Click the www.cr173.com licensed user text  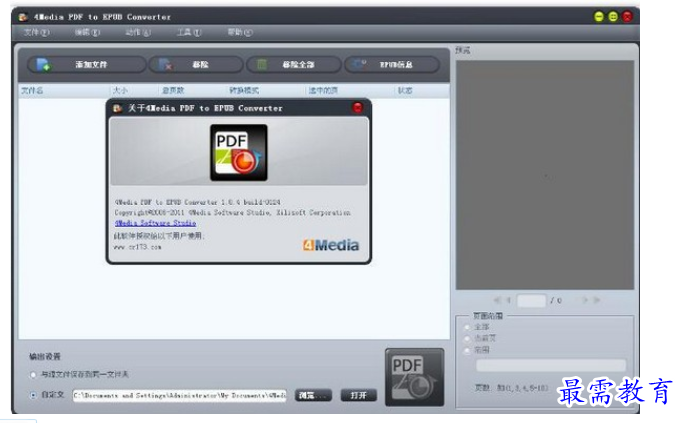(x=137, y=247)
